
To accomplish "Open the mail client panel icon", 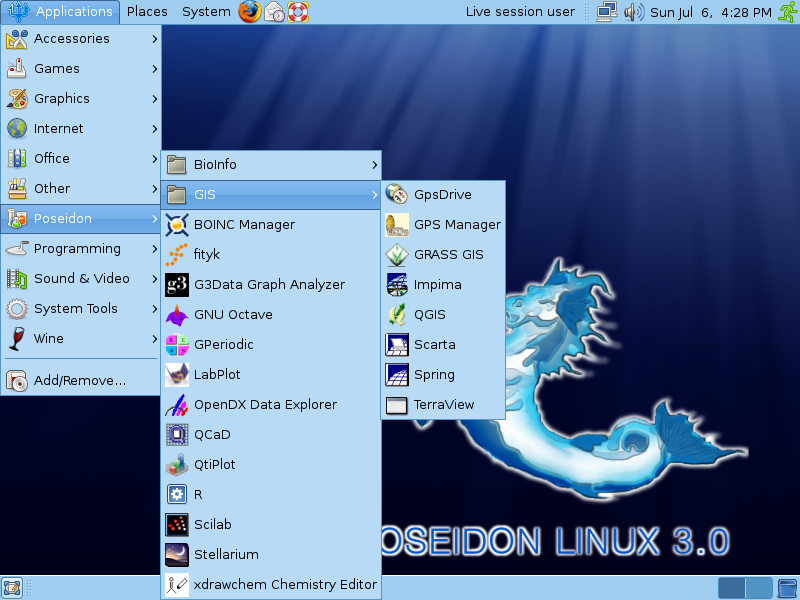I will pyautogui.click(x=274, y=12).
